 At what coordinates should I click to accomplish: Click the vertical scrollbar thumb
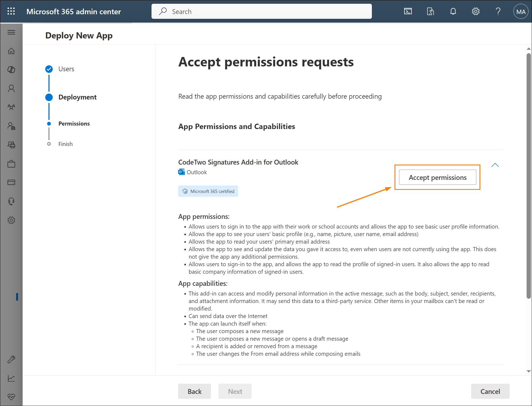[x=529, y=176]
